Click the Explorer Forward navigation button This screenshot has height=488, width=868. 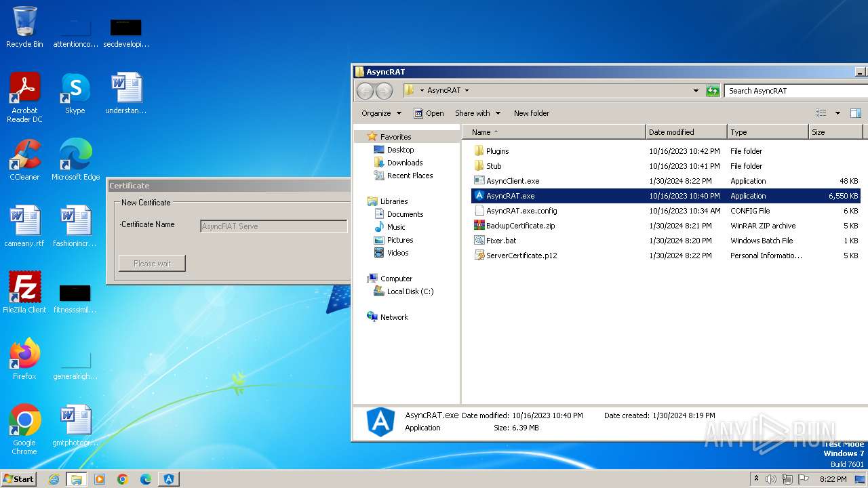pos(384,91)
